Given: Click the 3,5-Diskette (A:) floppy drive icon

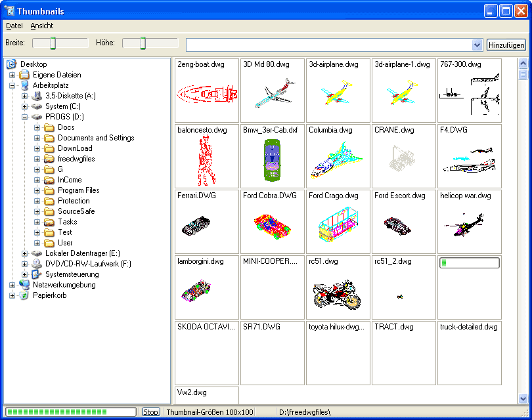Looking at the screenshot, I should coord(37,96).
